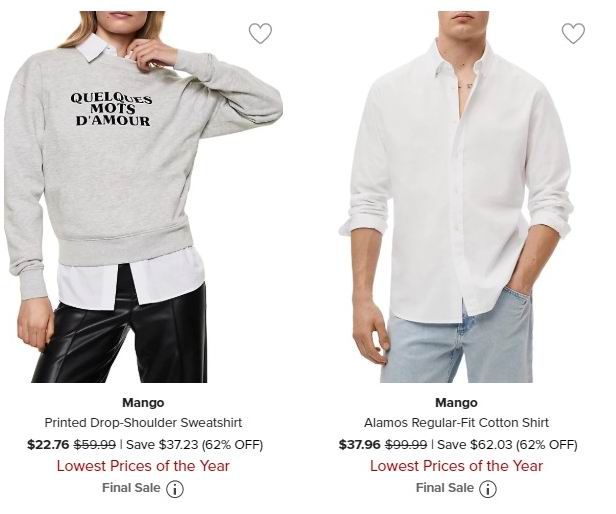Click Final Sale label under sweatshirt
This screenshot has width=616, height=514.
point(131,488)
